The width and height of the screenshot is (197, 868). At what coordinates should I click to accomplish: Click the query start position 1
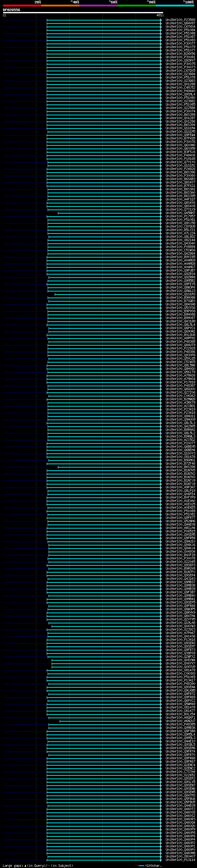coord(5,15)
